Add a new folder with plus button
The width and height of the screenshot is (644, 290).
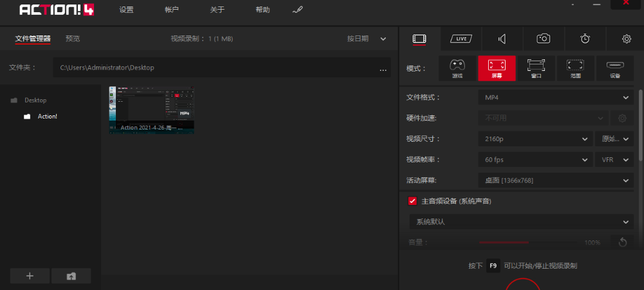point(30,276)
